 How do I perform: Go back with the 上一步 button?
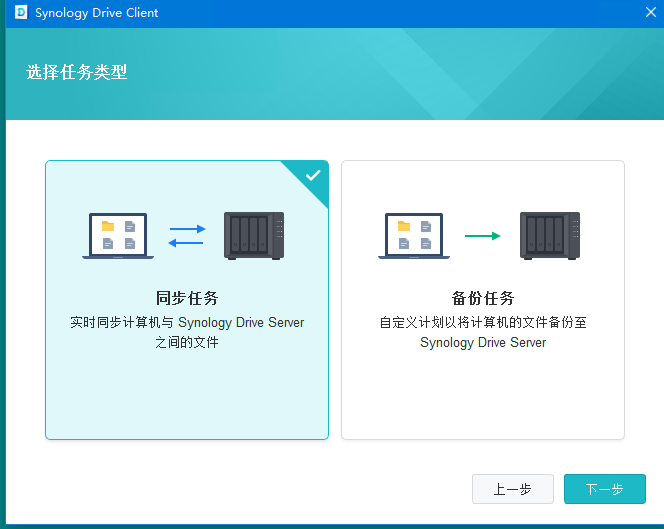click(x=512, y=489)
